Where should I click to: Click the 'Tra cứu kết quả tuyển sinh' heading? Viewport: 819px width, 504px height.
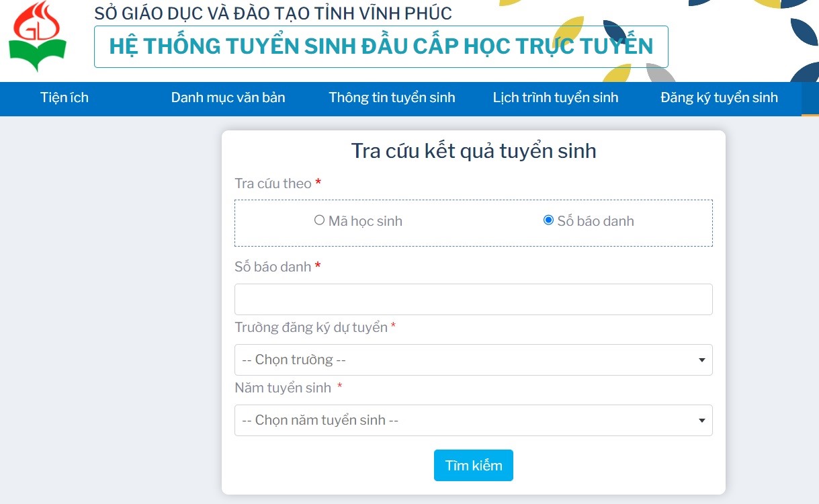click(x=473, y=151)
